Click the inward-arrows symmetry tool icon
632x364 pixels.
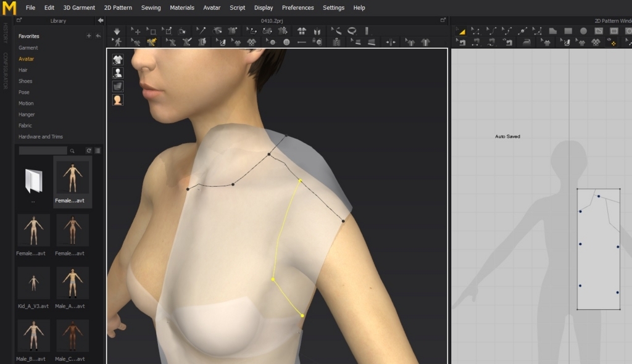[x=391, y=42]
